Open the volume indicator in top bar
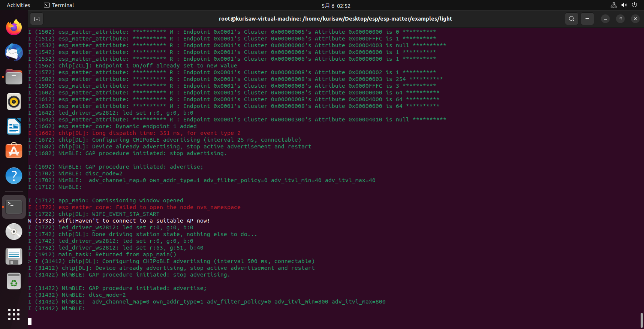 coord(624,5)
